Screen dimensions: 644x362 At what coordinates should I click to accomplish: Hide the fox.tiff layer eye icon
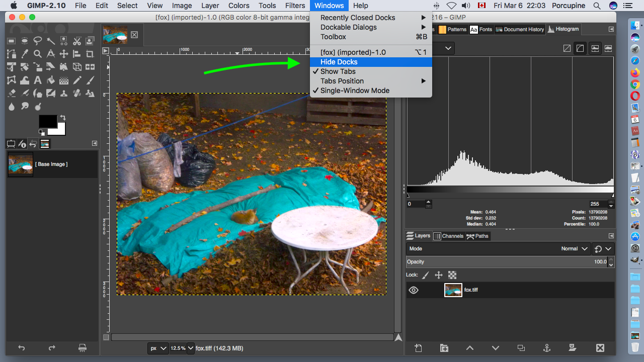tap(414, 290)
